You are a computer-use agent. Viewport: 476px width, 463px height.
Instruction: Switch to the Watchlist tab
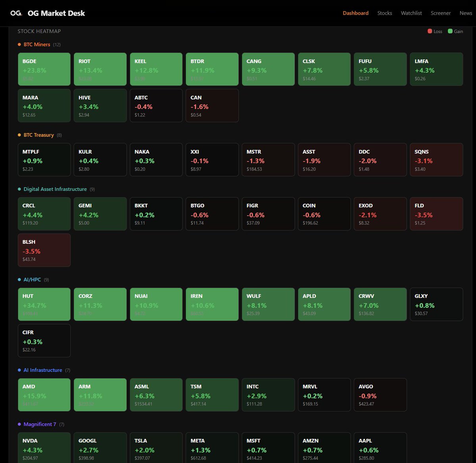[411, 13]
